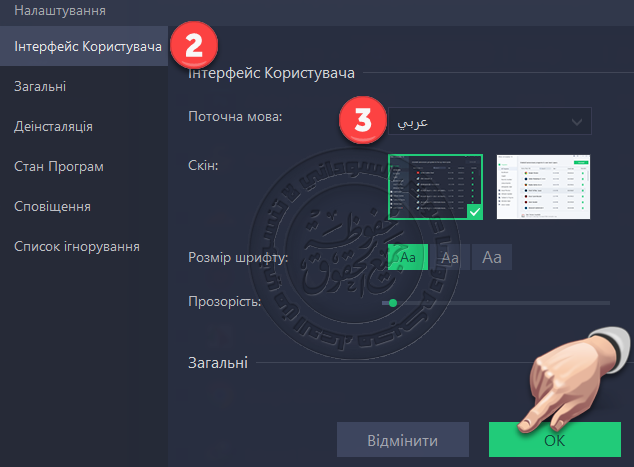Click the Прозорість transparency slider handle
This screenshot has height=467, width=634.
pyautogui.click(x=393, y=302)
